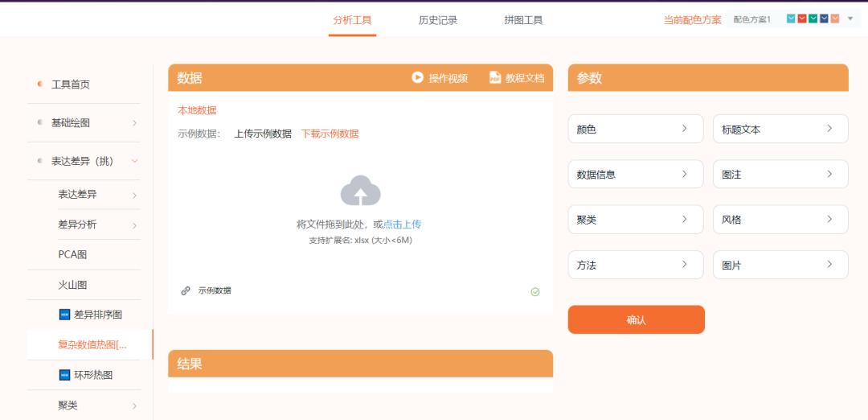
Task: Select the green color scheme swatch
Action: click(813, 19)
